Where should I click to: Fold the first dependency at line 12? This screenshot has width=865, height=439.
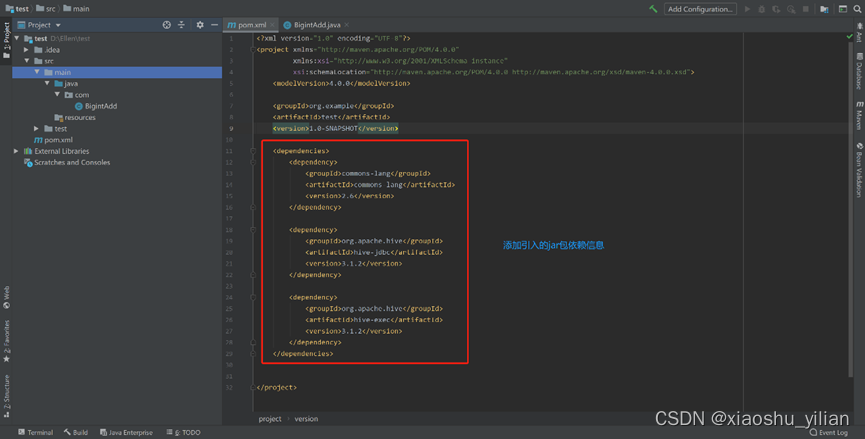(x=253, y=162)
